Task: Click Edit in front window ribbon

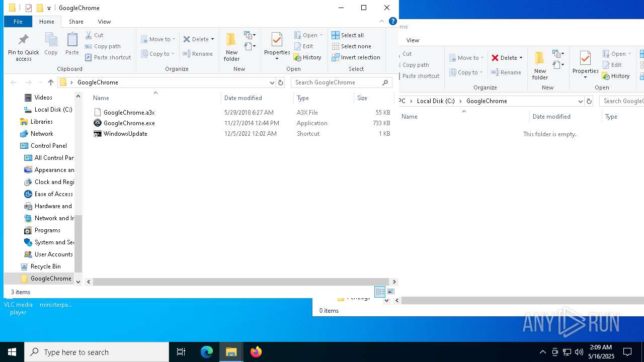Action: click(303, 46)
